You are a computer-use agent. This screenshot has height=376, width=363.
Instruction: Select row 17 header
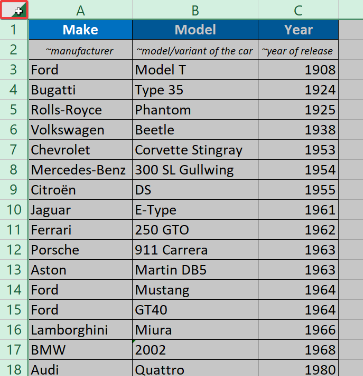coord(14,350)
